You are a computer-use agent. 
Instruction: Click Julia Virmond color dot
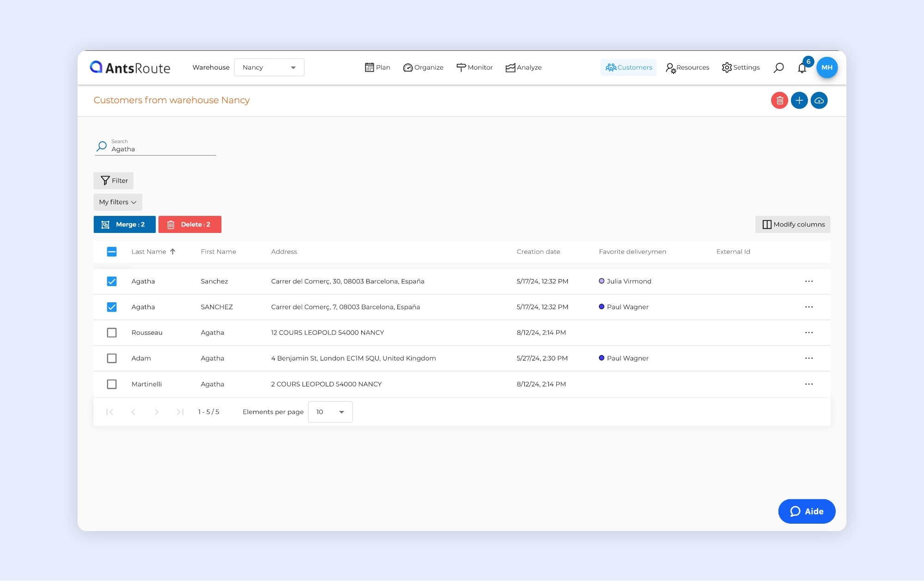click(x=602, y=281)
